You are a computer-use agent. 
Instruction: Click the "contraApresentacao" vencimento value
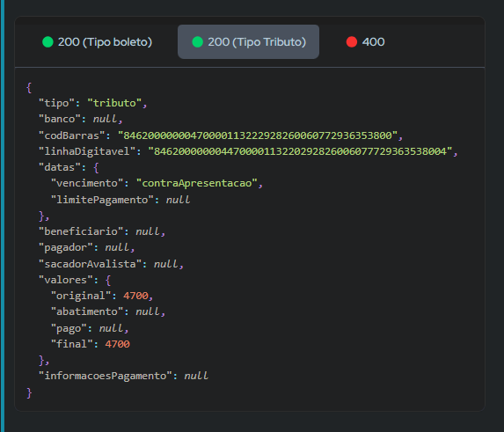[197, 183]
